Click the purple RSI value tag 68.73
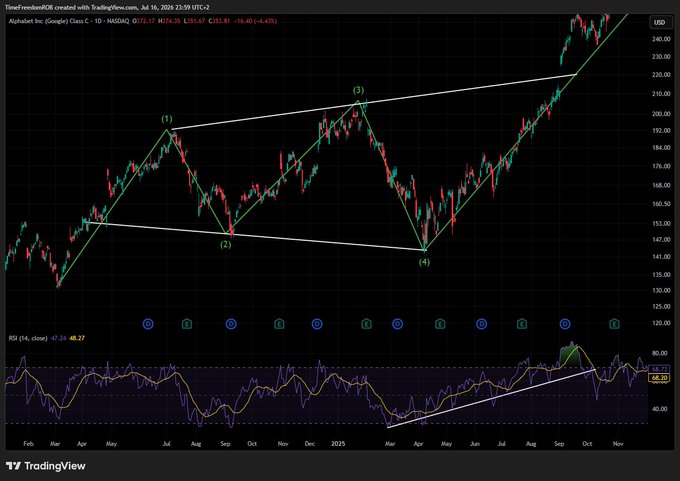 (x=659, y=369)
